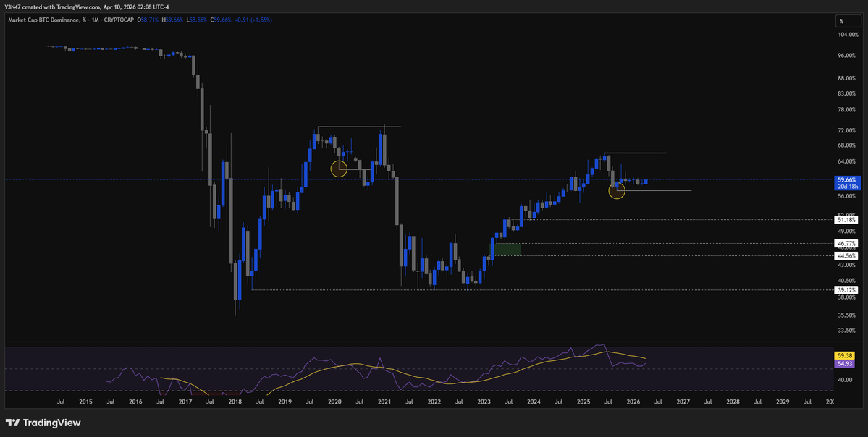The height and width of the screenshot is (437, 868).
Task: Click the TradingView logo
Action: 43,423
